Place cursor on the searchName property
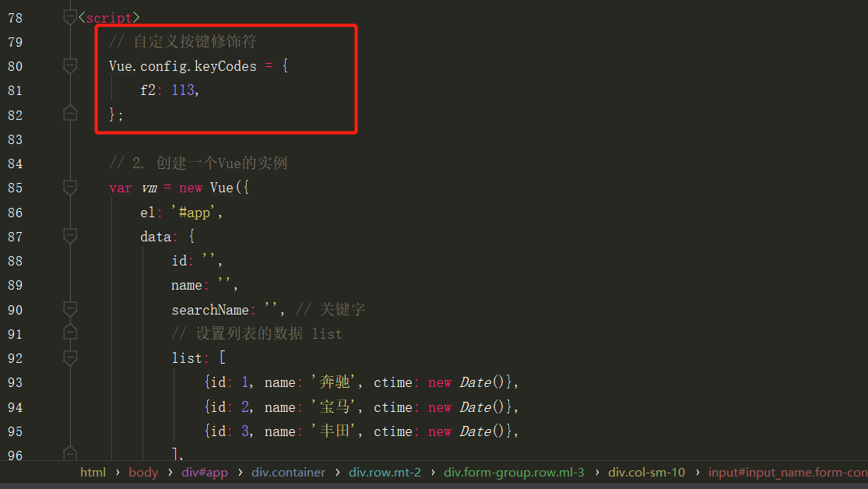868x489 pixels. (210, 309)
